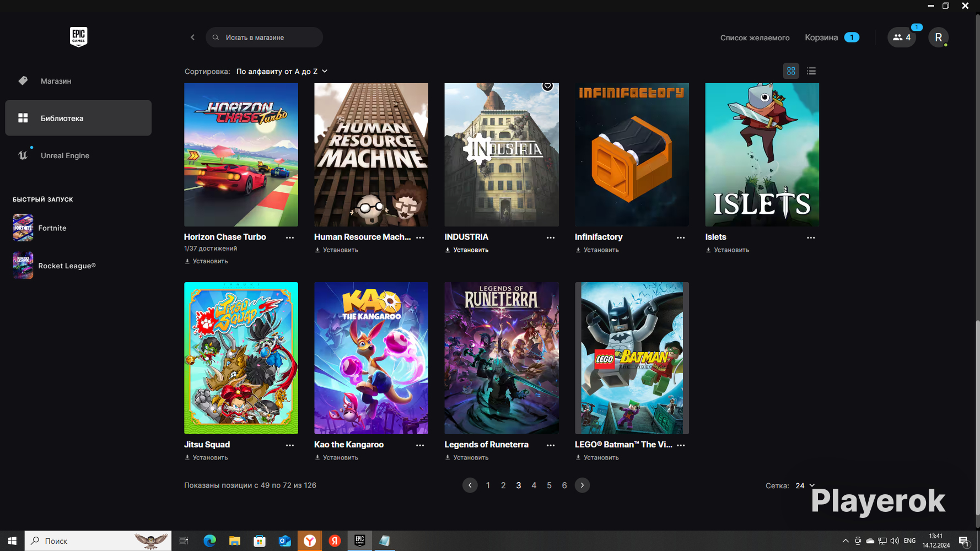Viewport: 980px width, 551px height.
Task: Open the R profile avatar menu
Action: [938, 37]
